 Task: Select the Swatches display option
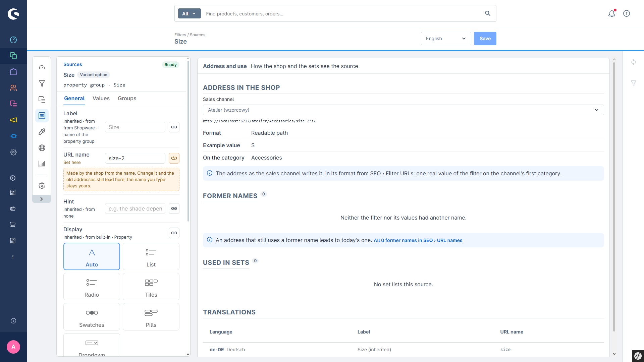pyautogui.click(x=92, y=317)
